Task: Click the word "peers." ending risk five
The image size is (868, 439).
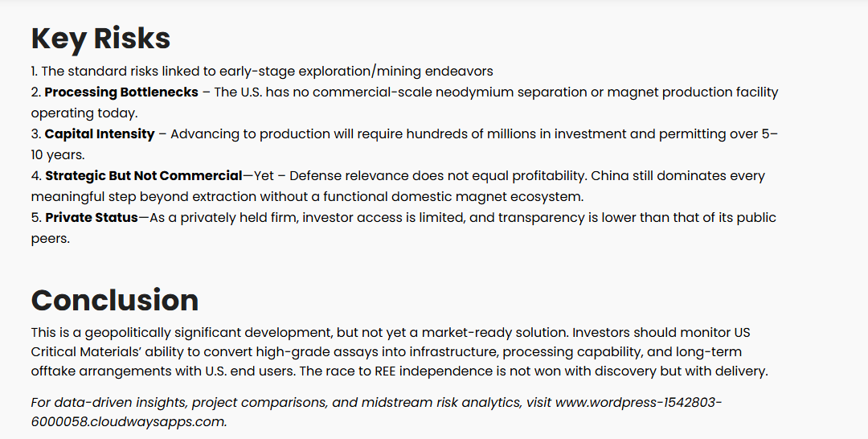Action: coord(51,239)
